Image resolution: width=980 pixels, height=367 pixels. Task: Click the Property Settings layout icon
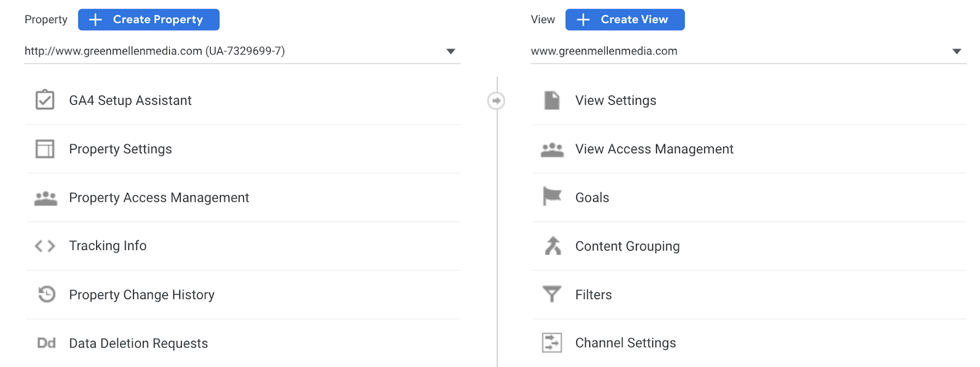tap(45, 149)
